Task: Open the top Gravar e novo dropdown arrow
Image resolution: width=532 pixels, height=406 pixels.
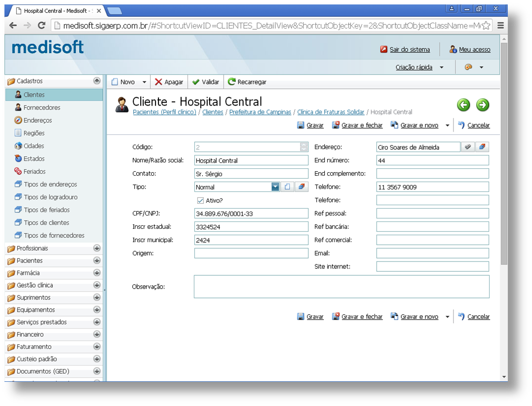Action: coord(447,125)
